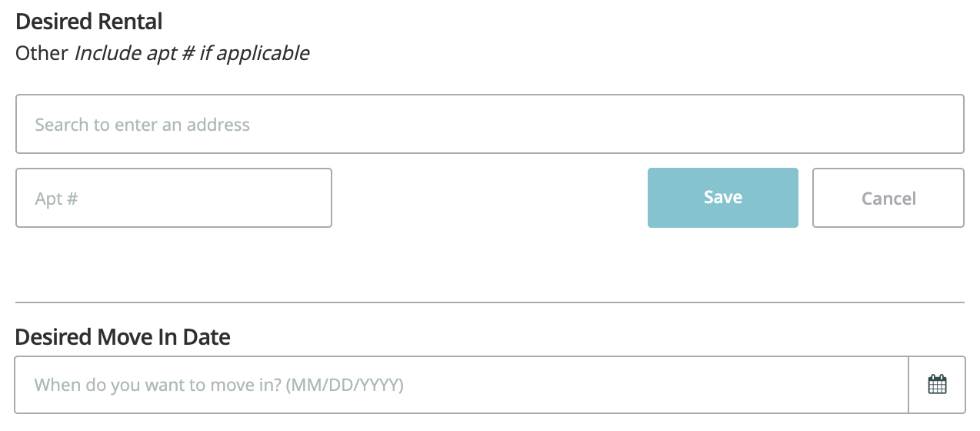Show the move-in date calendar popup
Screen dimensions: 980x431
(937, 385)
